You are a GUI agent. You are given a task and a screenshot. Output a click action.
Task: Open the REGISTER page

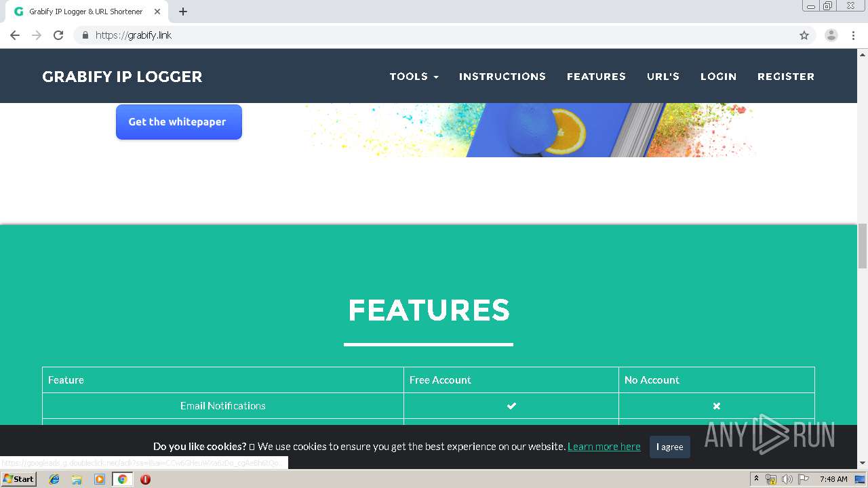786,77
